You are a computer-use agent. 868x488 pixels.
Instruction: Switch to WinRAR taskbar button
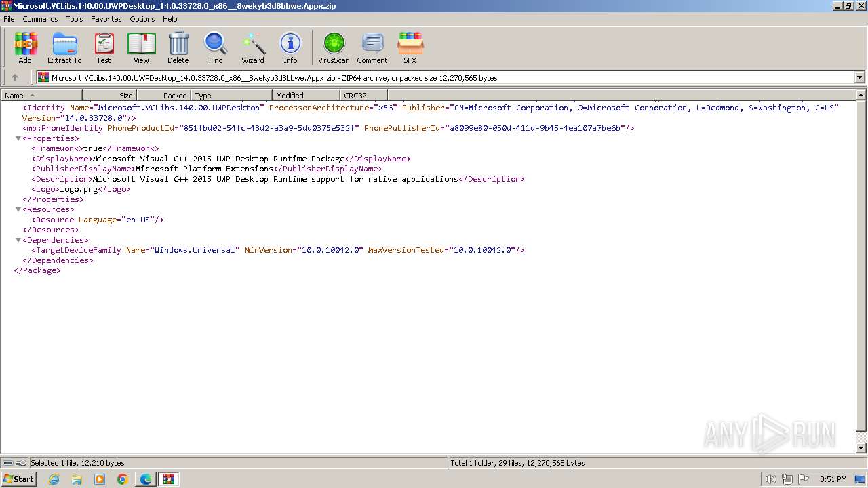[x=169, y=479]
